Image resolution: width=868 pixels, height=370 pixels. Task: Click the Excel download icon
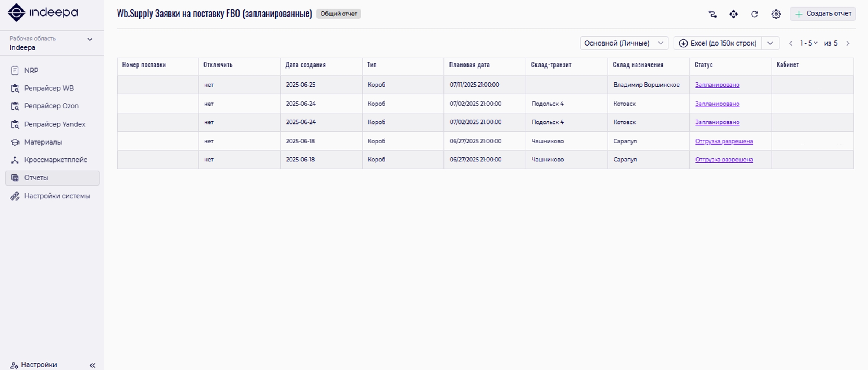tap(683, 43)
